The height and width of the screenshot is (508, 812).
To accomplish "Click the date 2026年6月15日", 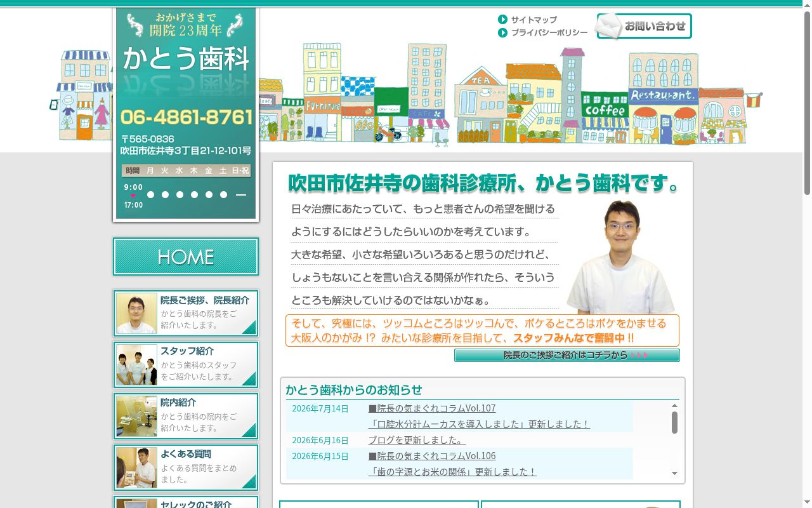I will [x=320, y=456].
